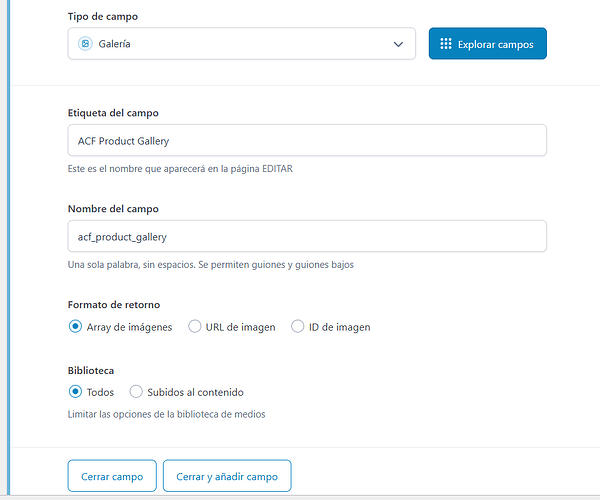Viewport: 600px width, 500px height.
Task: Click the Todos label text
Action: [100, 393]
